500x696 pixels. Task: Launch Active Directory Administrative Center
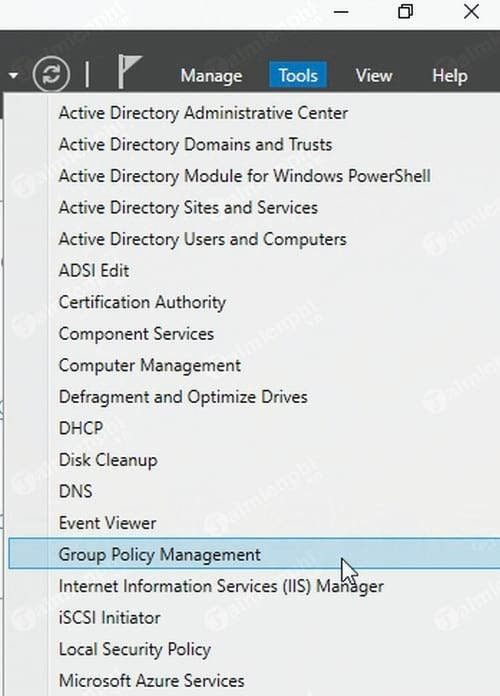tap(203, 113)
